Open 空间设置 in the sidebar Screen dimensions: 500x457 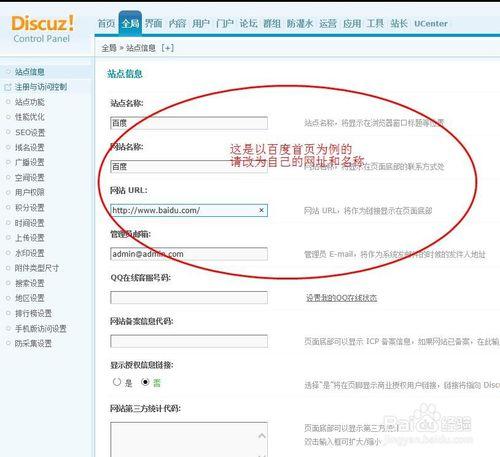pos(30,178)
